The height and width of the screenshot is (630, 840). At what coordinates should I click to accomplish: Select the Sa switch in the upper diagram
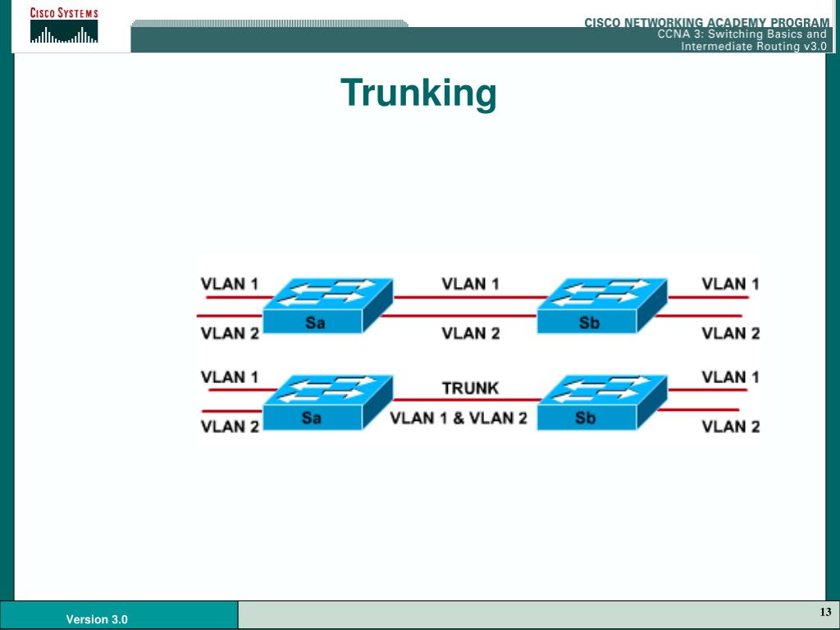coord(328,305)
